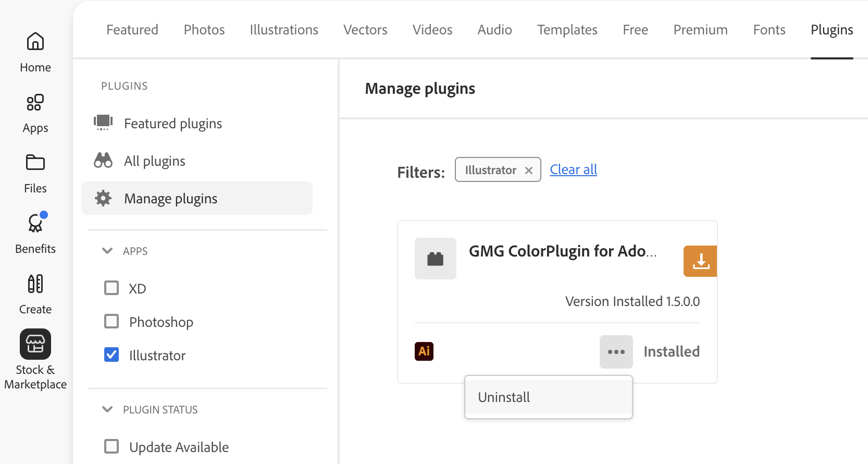The width and height of the screenshot is (868, 464).
Task: Open All plugins in the sidebar
Action: 155,161
